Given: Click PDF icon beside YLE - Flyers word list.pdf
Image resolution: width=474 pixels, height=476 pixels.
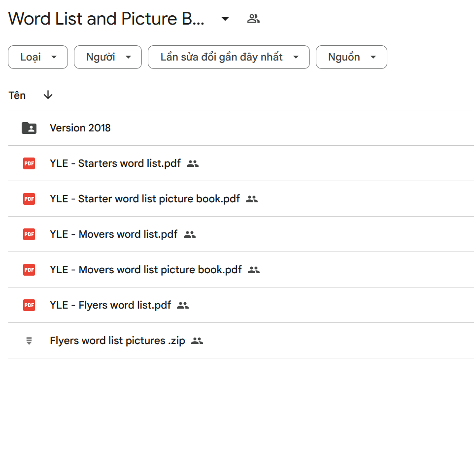Looking at the screenshot, I should [29, 305].
